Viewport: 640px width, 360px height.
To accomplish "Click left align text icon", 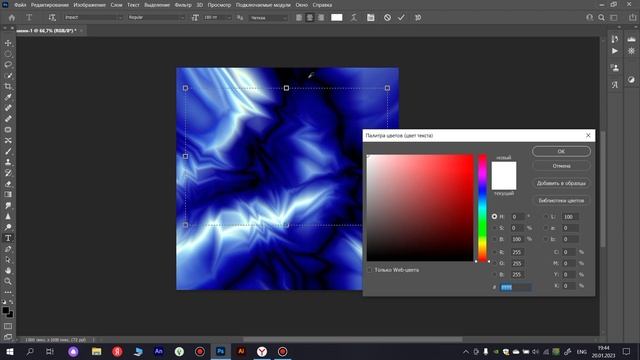I will (x=299, y=18).
